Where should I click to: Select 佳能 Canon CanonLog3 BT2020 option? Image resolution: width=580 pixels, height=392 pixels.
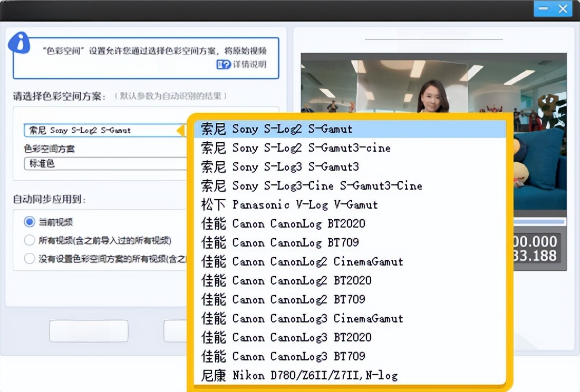coord(350,337)
